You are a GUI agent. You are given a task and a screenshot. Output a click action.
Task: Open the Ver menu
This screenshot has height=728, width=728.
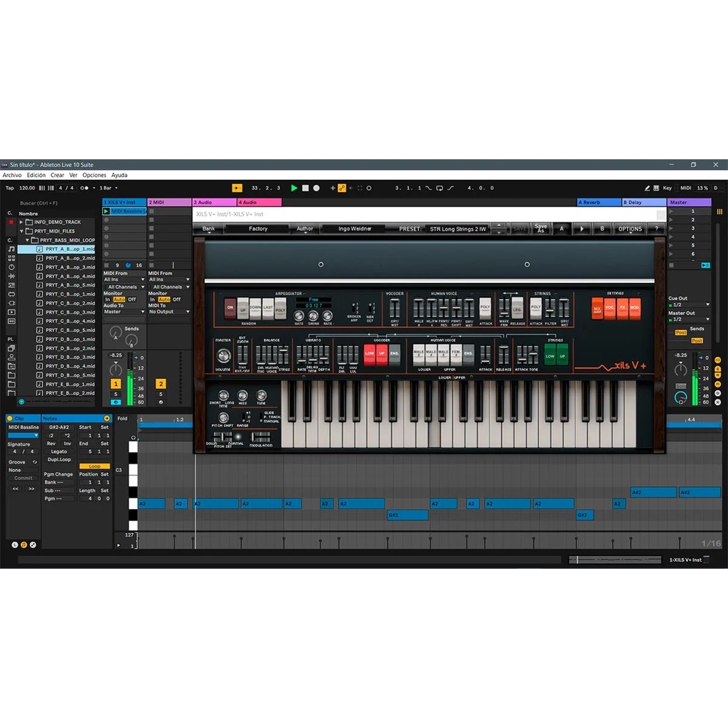point(73,175)
